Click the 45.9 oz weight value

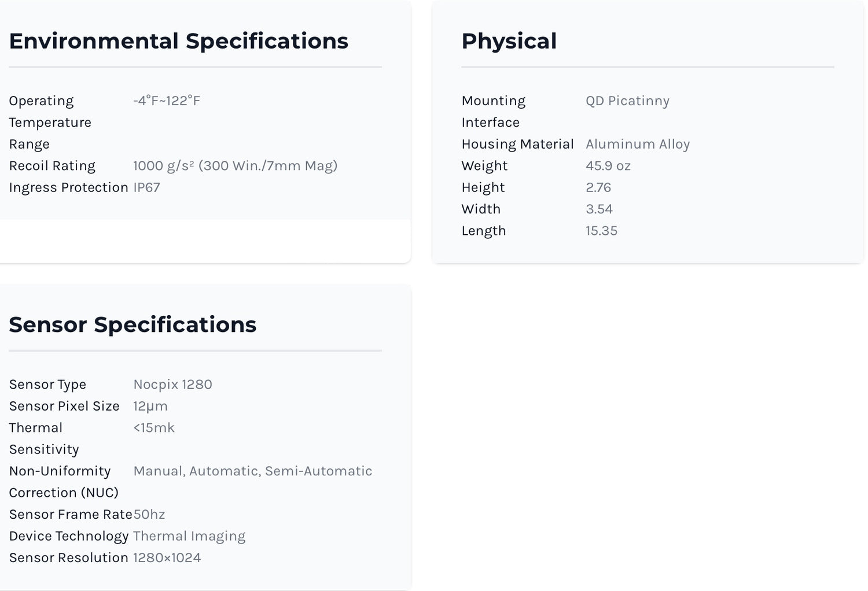pyautogui.click(x=608, y=166)
